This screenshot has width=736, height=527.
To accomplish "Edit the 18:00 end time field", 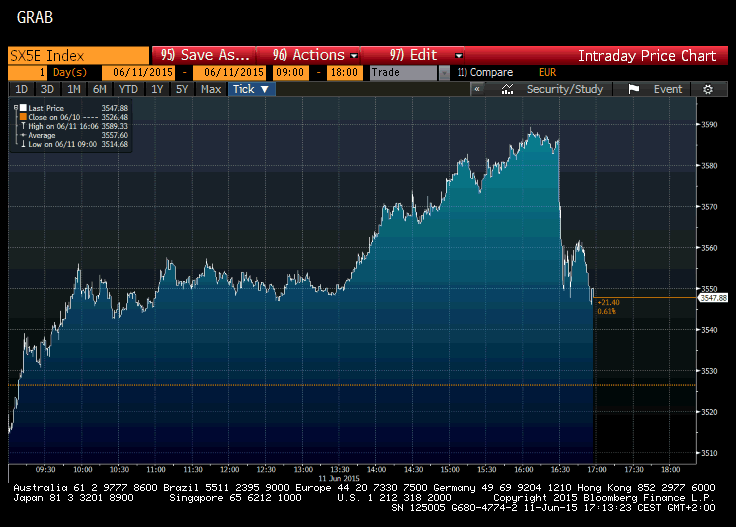I will click(345, 72).
